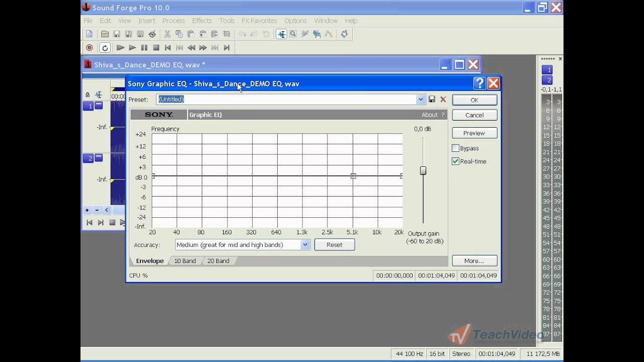Open the File menu
This screenshot has height=362, width=644.
tap(88, 21)
